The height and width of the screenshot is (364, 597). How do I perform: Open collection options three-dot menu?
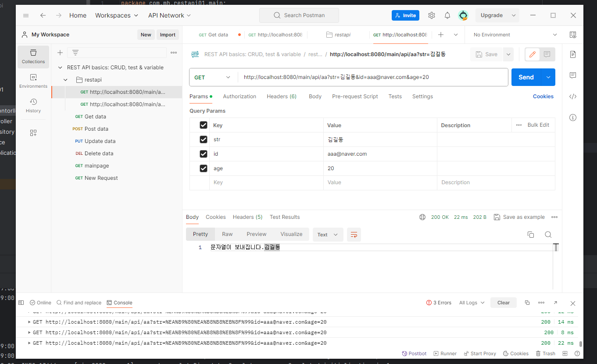174,53
